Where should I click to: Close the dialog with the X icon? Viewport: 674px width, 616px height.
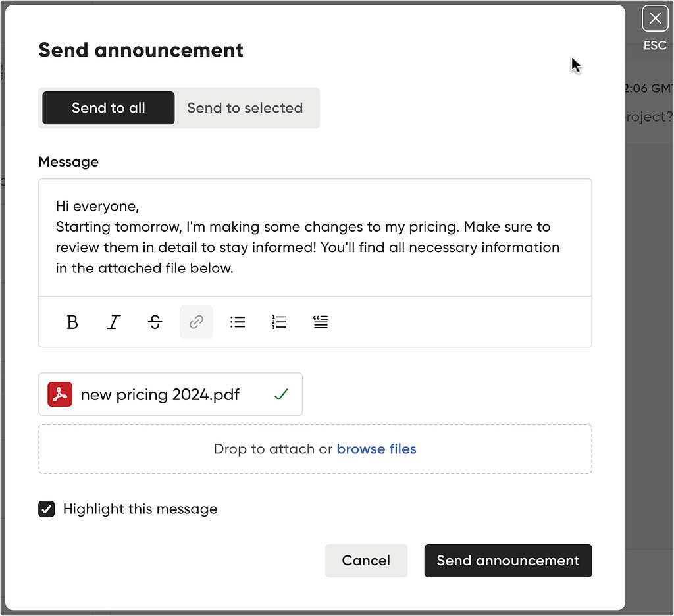pos(655,18)
